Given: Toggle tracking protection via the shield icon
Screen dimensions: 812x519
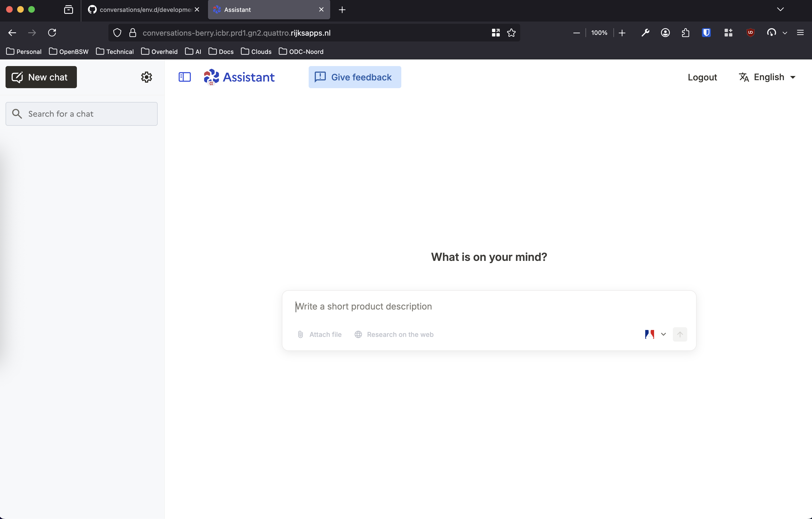Looking at the screenshot, I should click(117, 32).
